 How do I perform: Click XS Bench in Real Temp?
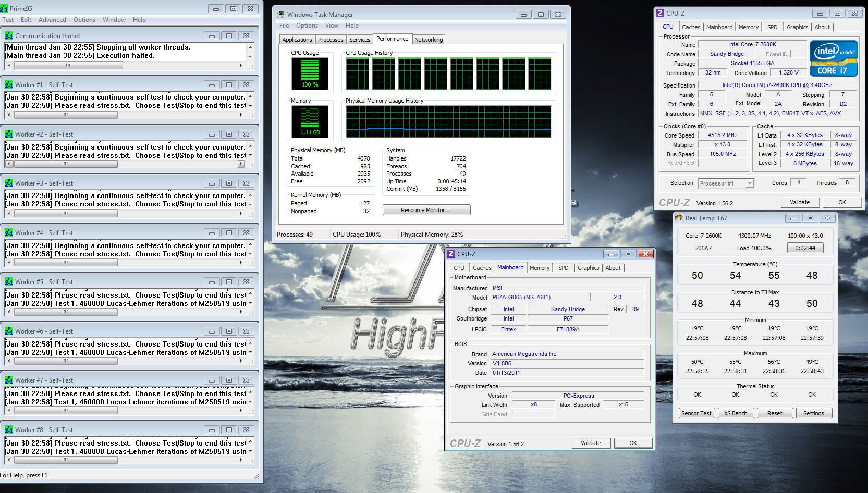click(x=736, y=413)
